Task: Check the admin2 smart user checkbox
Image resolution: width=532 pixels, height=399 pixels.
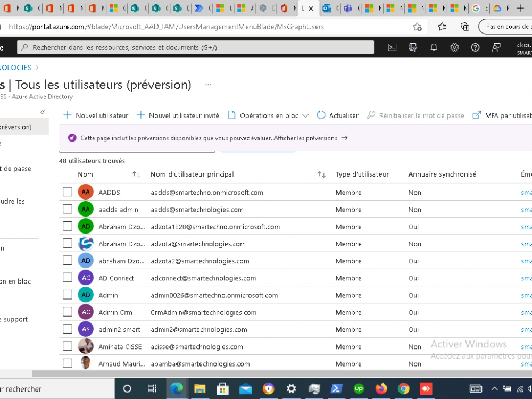Action: point(68,329)
